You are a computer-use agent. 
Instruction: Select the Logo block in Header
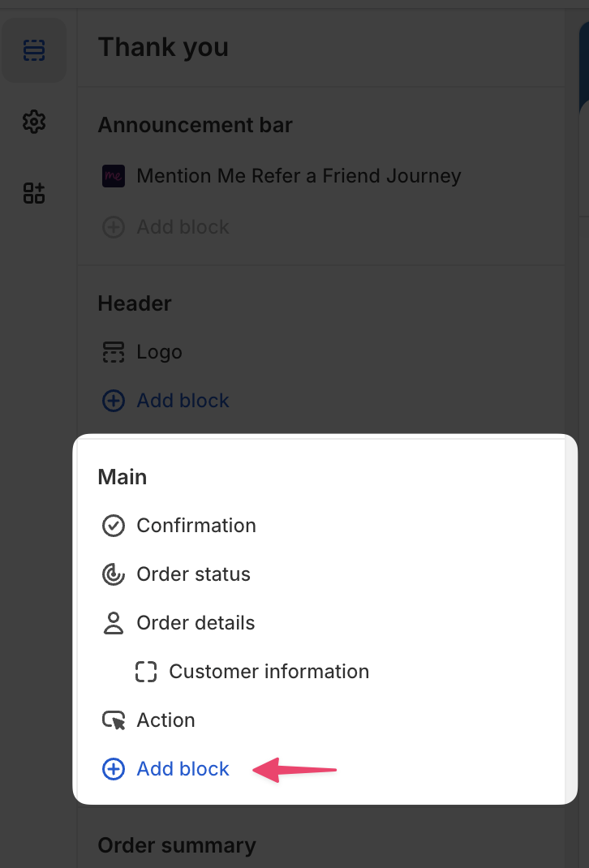(x=159, y=352)
